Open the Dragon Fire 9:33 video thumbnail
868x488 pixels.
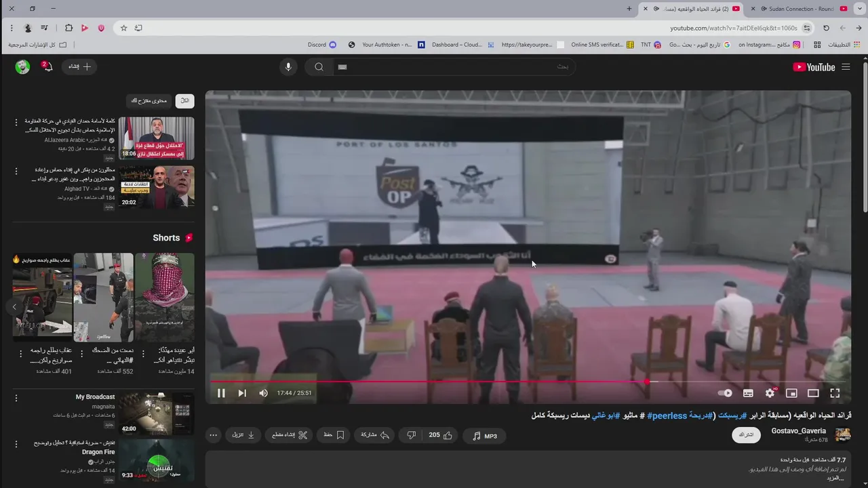tap(157, 460)
